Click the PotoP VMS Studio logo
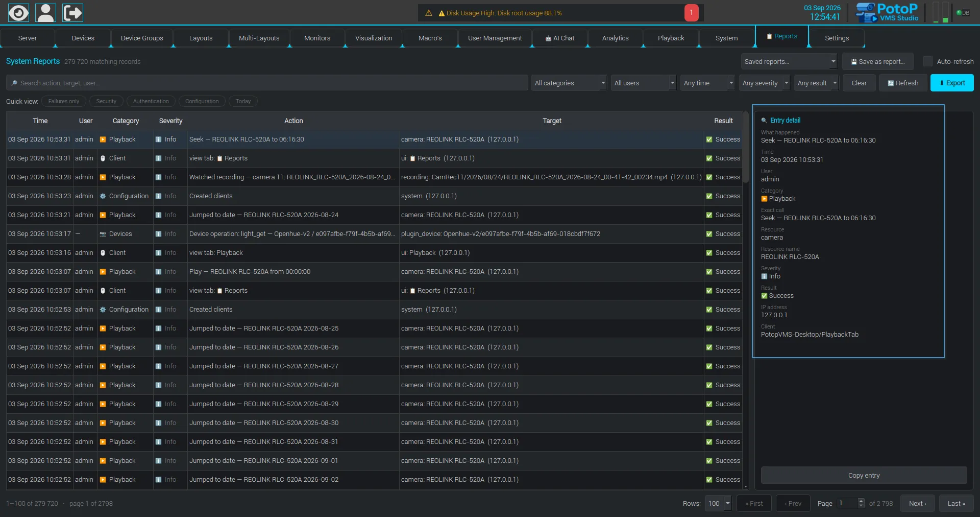The height and width of the screenshot is (517, 980). (x=887, y=12)
